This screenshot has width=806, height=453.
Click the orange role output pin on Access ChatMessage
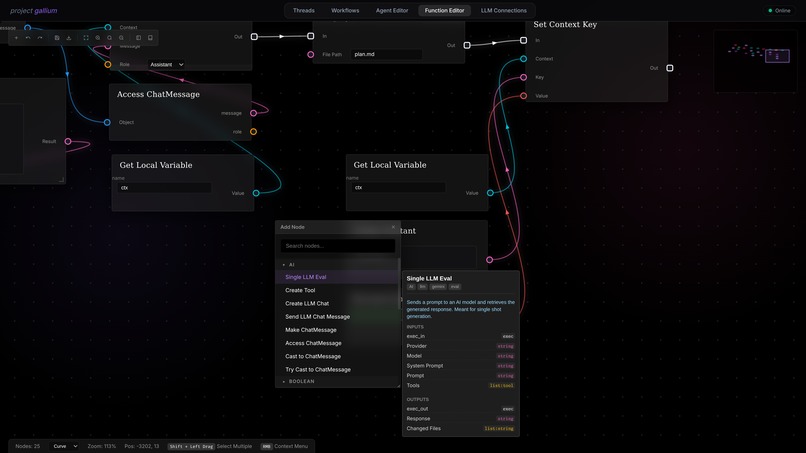tap(253, 132)
